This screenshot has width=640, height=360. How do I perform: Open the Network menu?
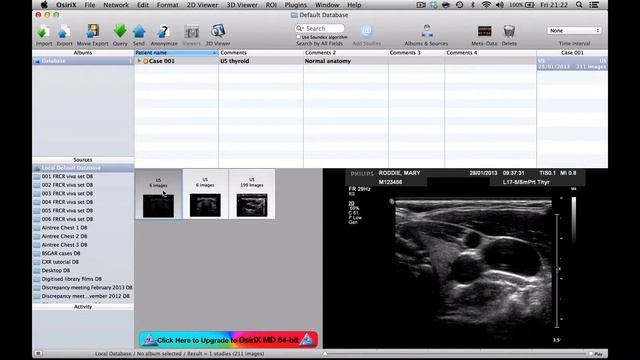116,5
